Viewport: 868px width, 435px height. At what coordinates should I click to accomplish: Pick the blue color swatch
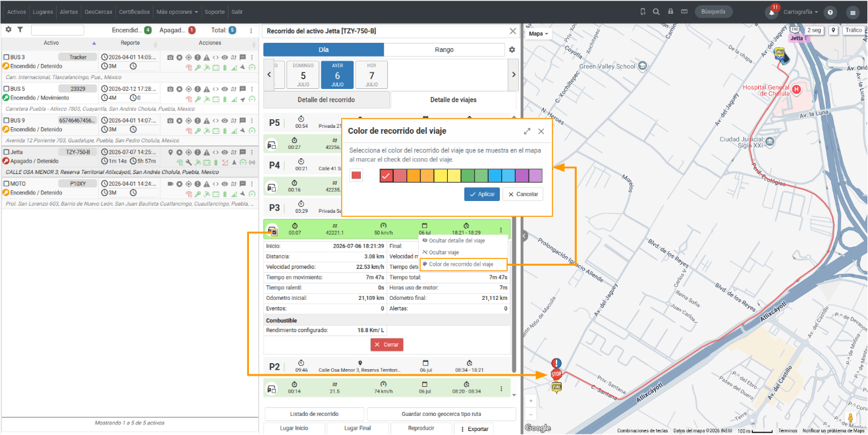[x=495, y=175]
